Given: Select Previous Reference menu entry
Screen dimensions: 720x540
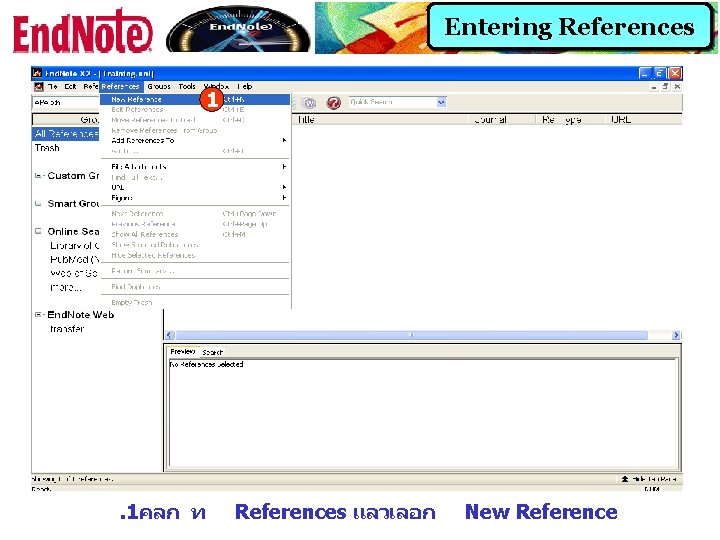Looking at the screenshot, I should pyautogui.click(x=195, y=224).
